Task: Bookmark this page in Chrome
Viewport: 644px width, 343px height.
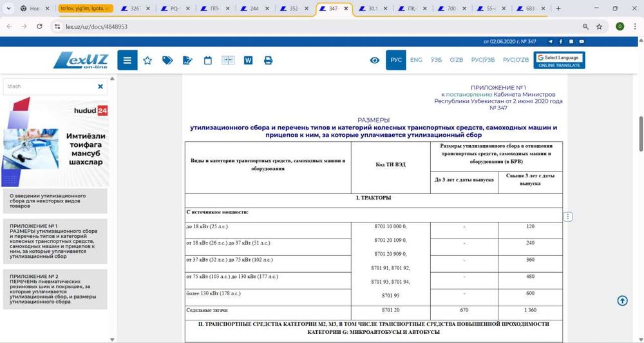Action: click(x=599, y=26)
